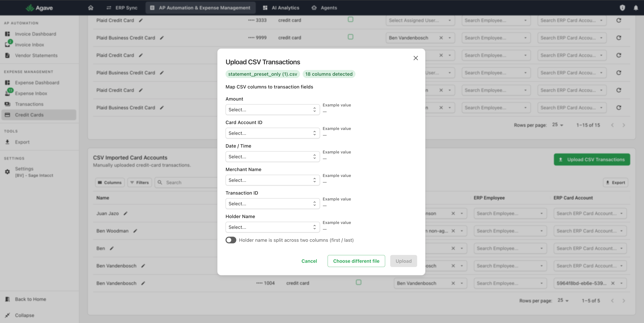Open the Holder Name column select

pos(272,227)
